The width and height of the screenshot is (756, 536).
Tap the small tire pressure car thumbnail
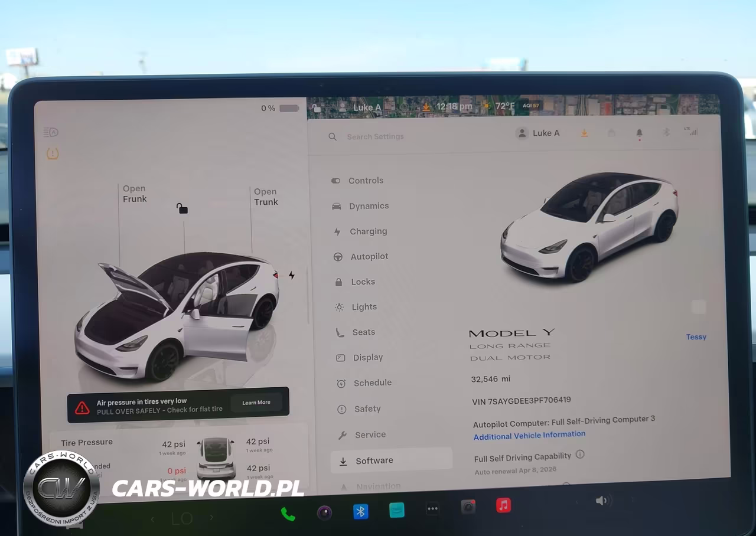click(216, 458)
